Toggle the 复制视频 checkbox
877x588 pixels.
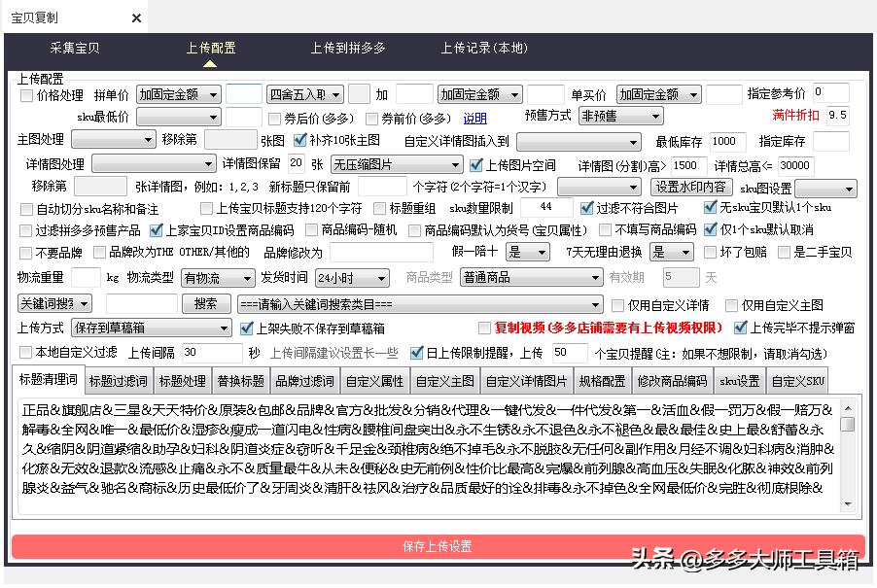484,328
